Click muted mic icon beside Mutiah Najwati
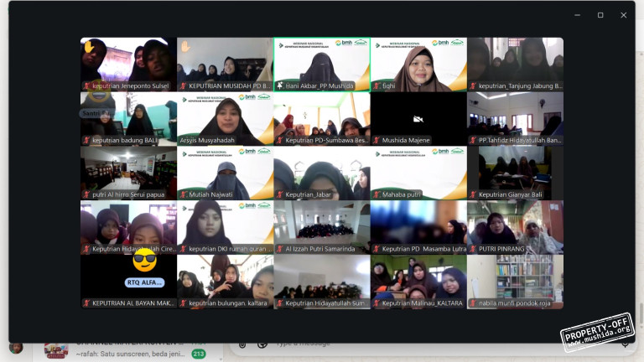Screen dimensions: 644x362 [x=184, y=194]
